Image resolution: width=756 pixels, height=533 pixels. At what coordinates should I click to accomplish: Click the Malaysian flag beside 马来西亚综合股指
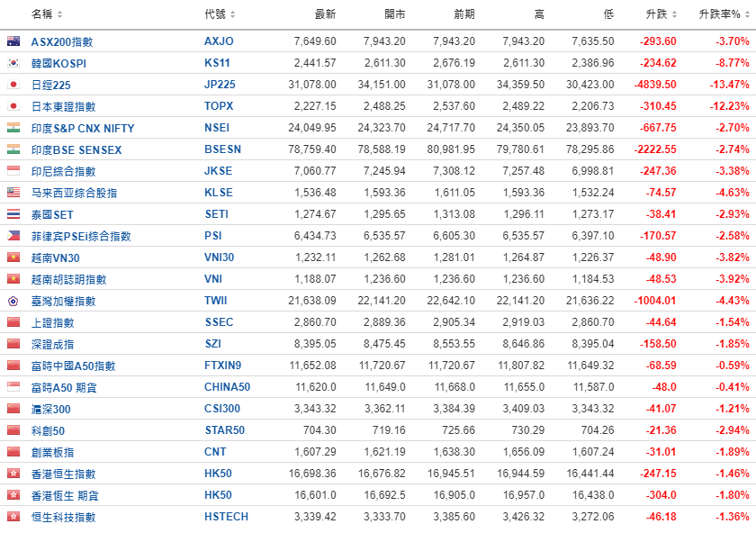13,193
